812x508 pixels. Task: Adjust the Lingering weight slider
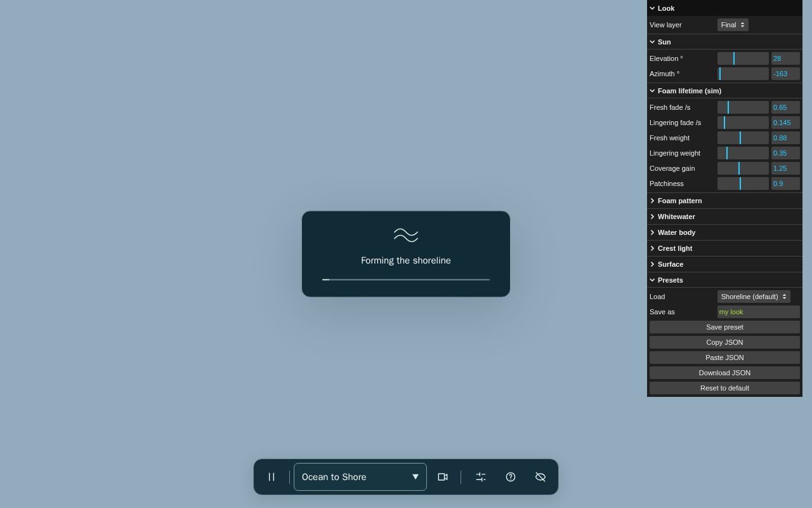pyautogui.click(x=743, y=153)
